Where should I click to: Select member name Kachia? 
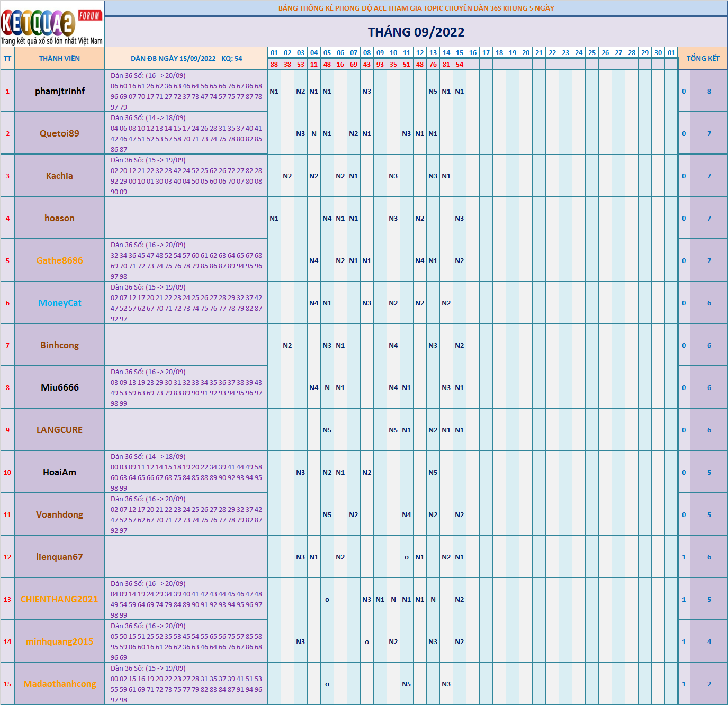coord(59,175)
